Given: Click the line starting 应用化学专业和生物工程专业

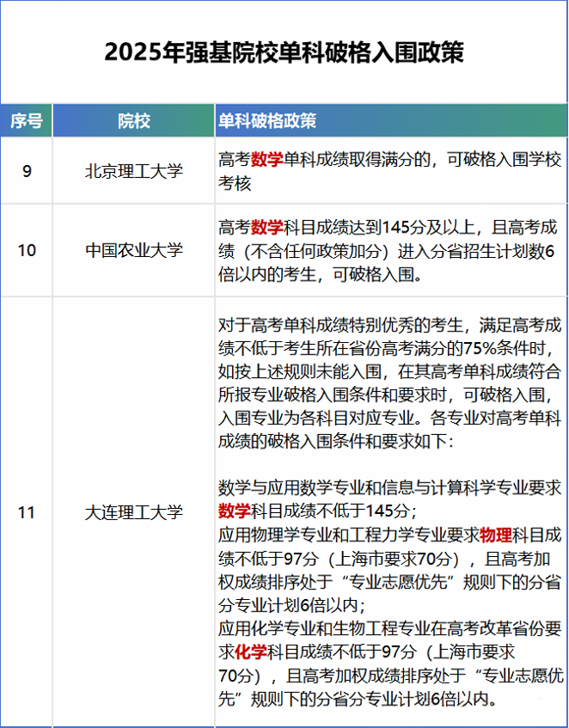Looking at the screenshot, I should pos(390,628).
